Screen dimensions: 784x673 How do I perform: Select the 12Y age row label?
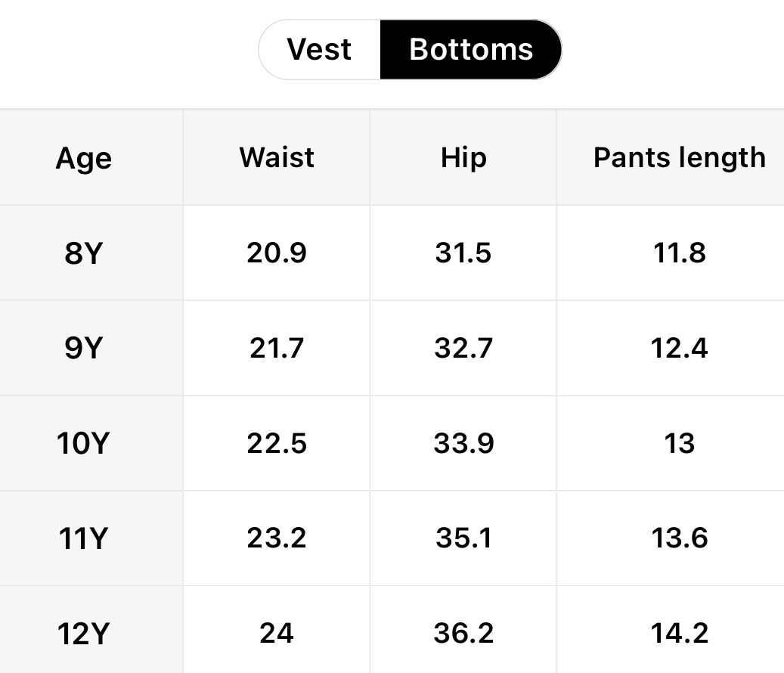coord(83,634)
